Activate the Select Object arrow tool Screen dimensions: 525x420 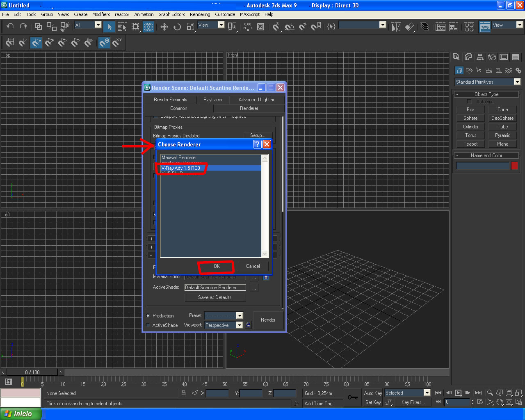(x=109, y=27)
